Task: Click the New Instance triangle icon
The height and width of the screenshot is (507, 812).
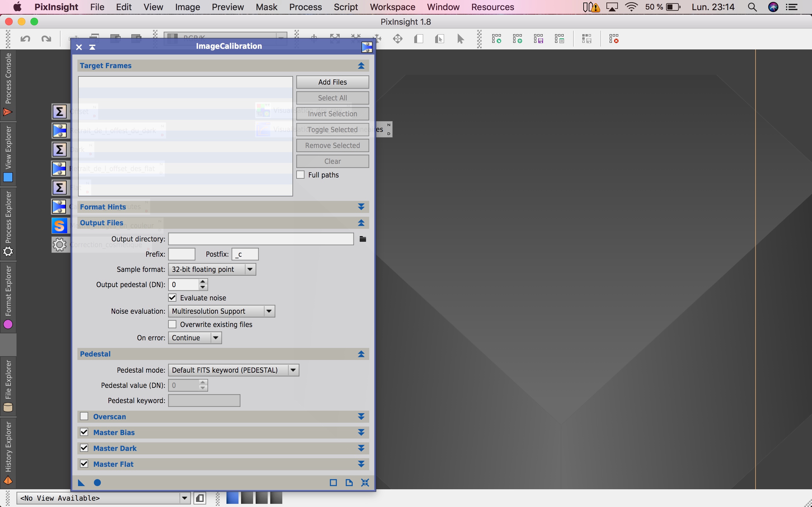Action: click(x=81, y=483)
